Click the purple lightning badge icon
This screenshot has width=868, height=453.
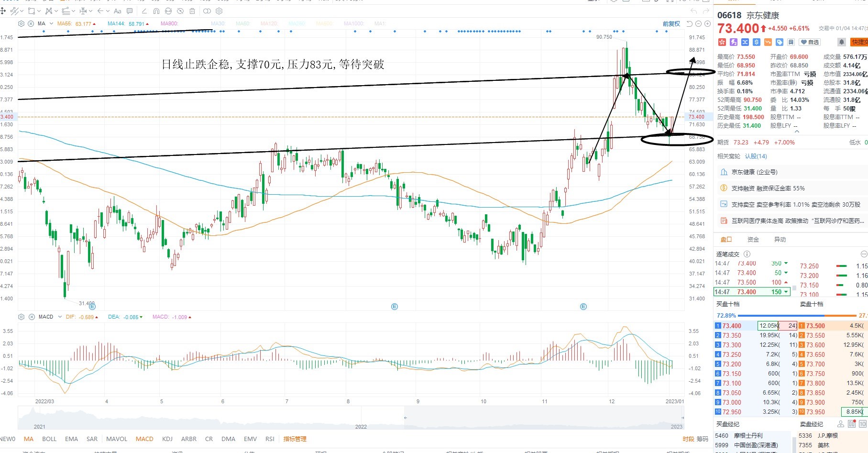[734, 42]
